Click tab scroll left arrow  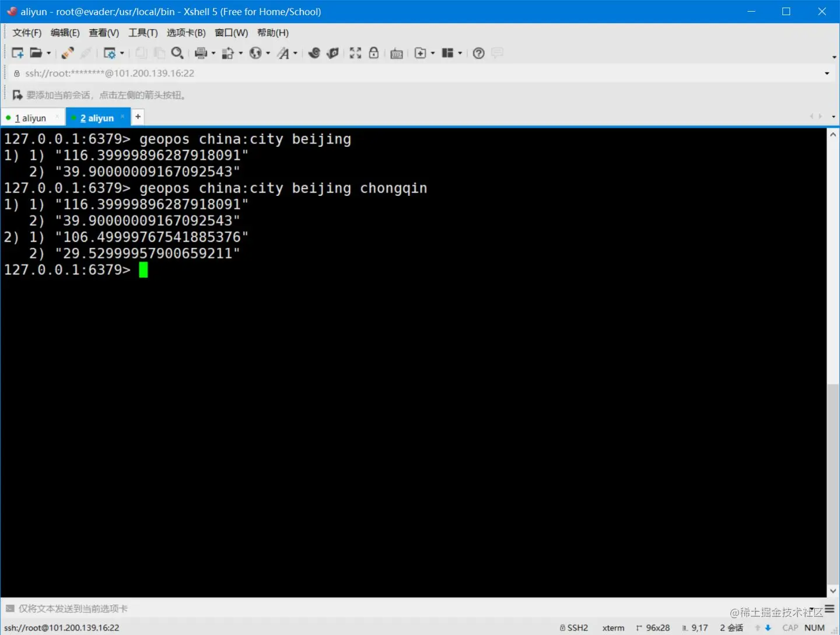[x=811, y=117]
